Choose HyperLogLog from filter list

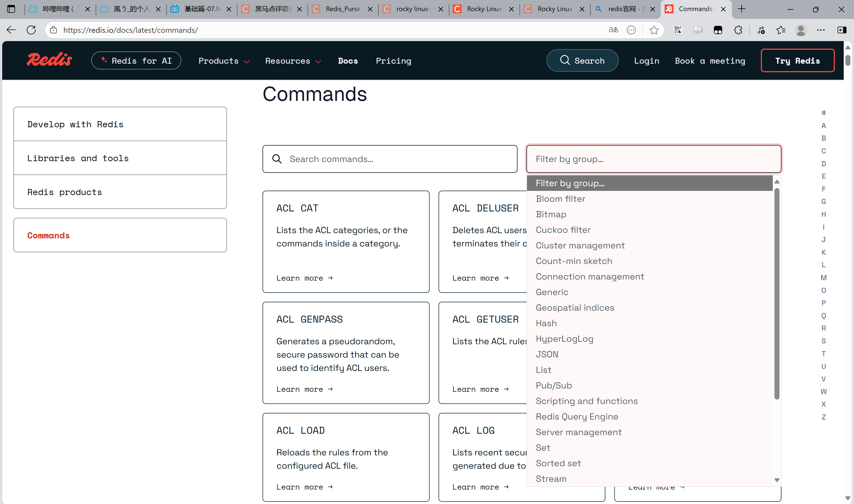(564, 339)
